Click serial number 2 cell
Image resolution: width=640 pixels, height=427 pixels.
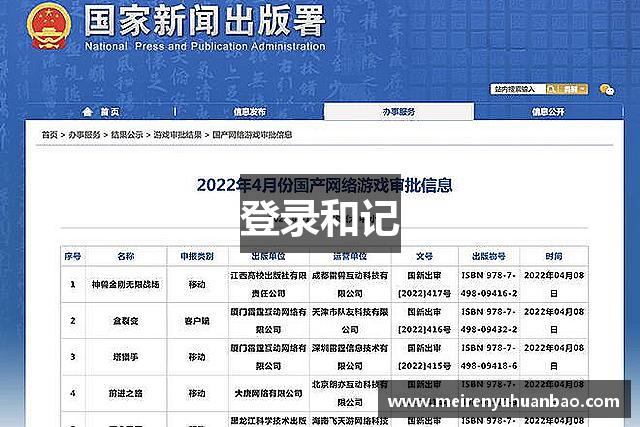[73, 321]
